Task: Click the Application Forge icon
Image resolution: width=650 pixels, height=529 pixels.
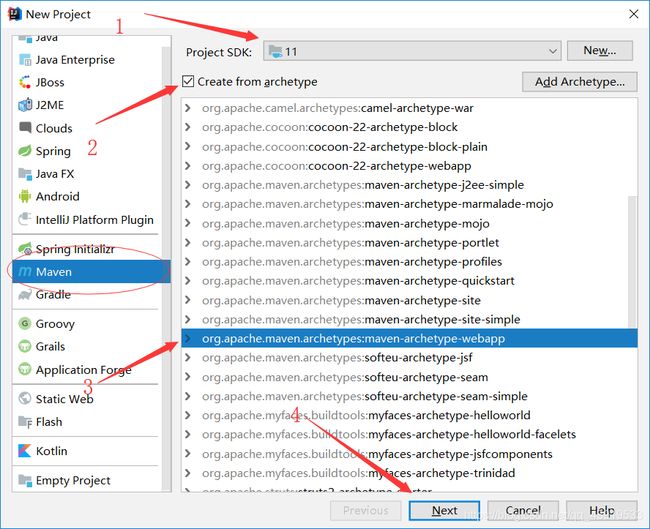Action: [x=25, y=369]
